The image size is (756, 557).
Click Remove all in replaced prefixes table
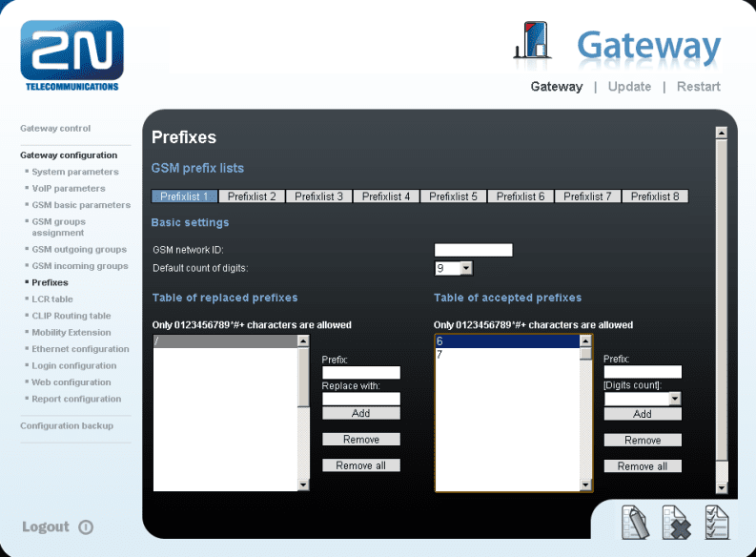tap(361, 465)
